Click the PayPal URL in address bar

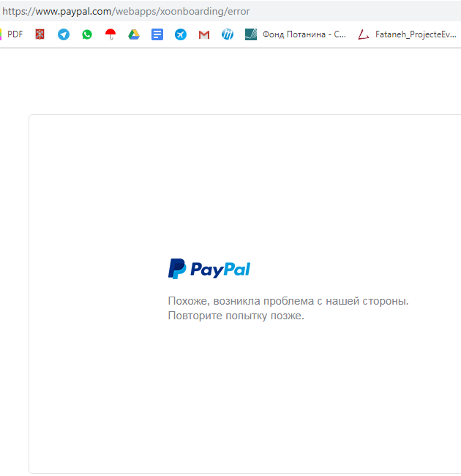[x=126, y=11]
